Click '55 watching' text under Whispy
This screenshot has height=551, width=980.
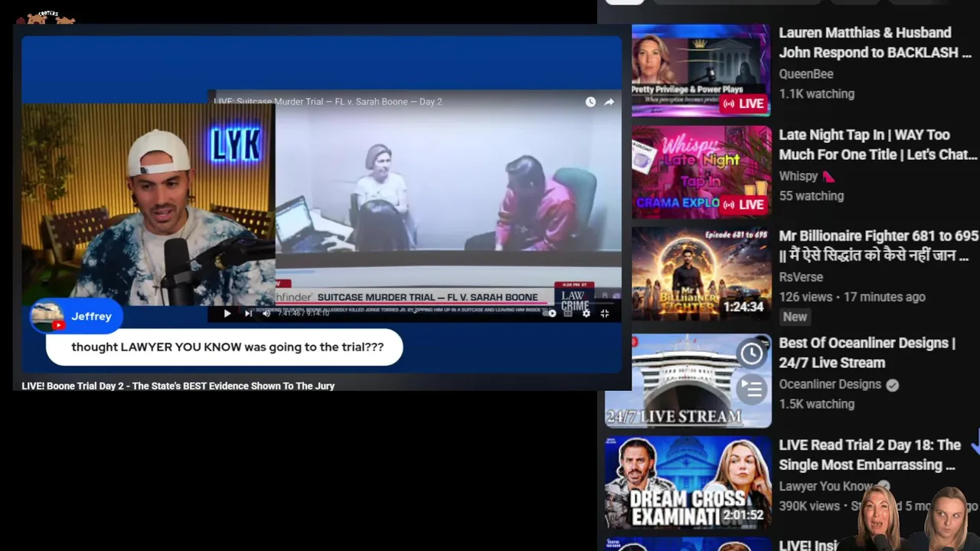811,196
